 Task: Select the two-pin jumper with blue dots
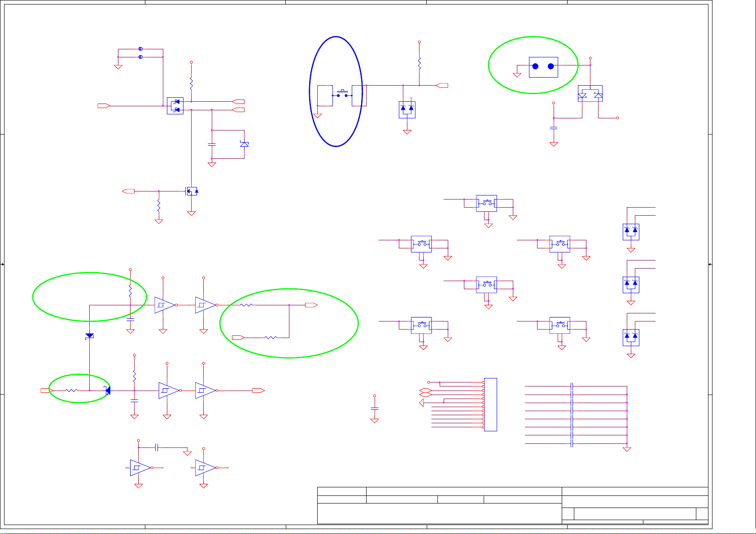pyautogui.click(x=543, y=67)
